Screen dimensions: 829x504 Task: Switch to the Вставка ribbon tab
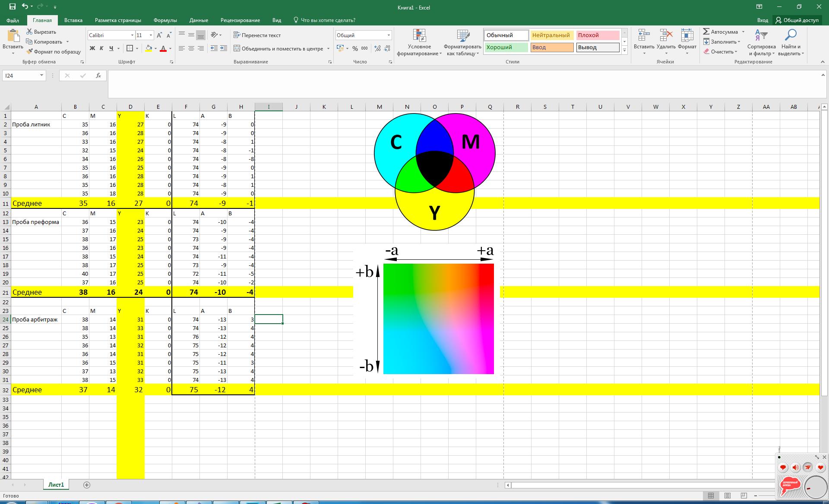pyautogui.click(x=73, y=20)
